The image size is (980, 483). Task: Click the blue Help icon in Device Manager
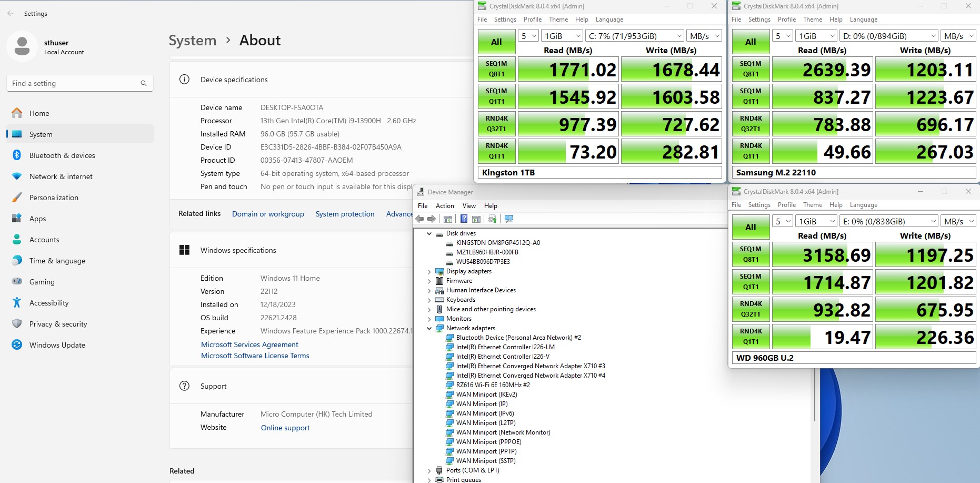tap(464, 219)
